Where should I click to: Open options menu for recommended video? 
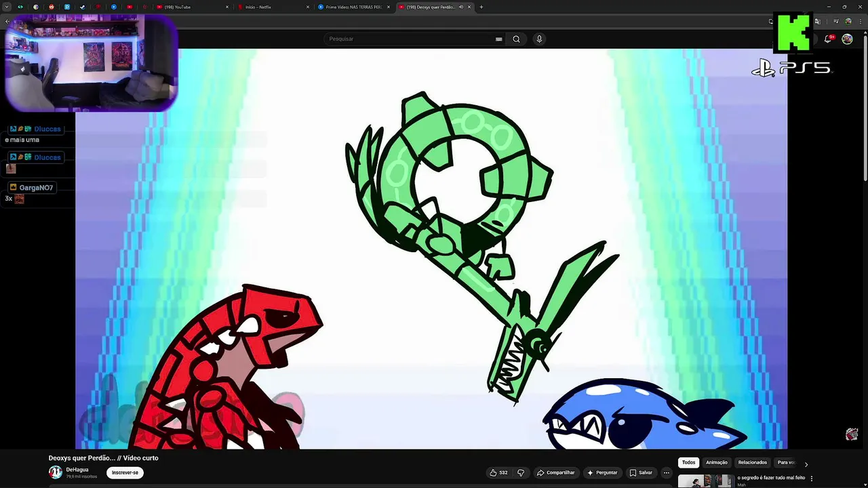pos(812,479)
